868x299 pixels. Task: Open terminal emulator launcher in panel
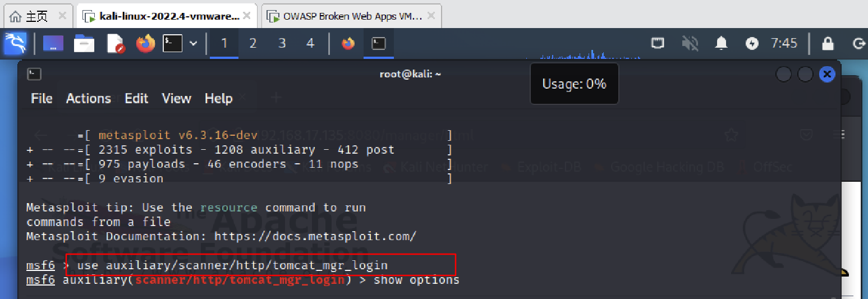point(173,44)
